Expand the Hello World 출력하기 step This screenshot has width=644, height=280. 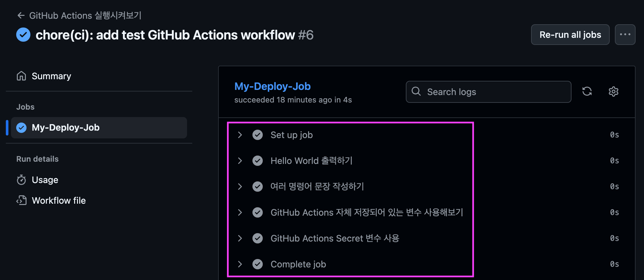coord(240,161)
